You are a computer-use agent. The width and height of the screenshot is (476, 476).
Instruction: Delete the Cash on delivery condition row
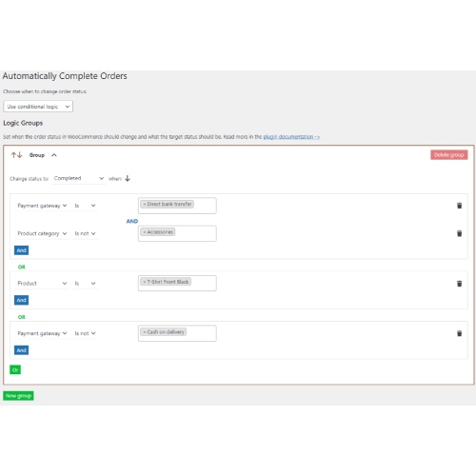click(x=459, y=333)
